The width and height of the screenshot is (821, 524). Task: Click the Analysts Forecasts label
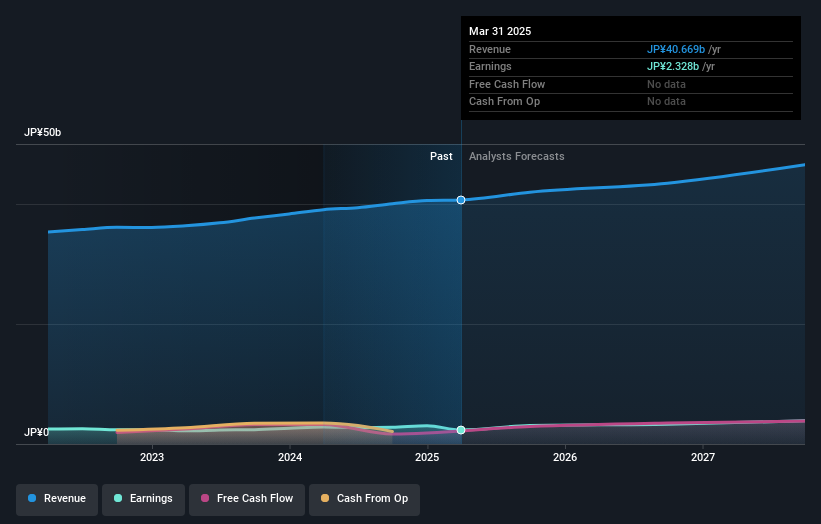pyautogui.click(x=516, y=157)
